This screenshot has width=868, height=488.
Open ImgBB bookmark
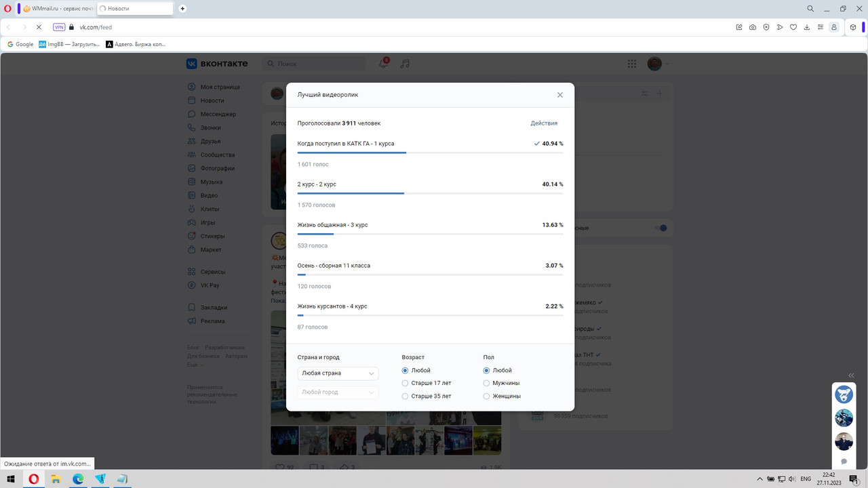click(x=69, y=44)
